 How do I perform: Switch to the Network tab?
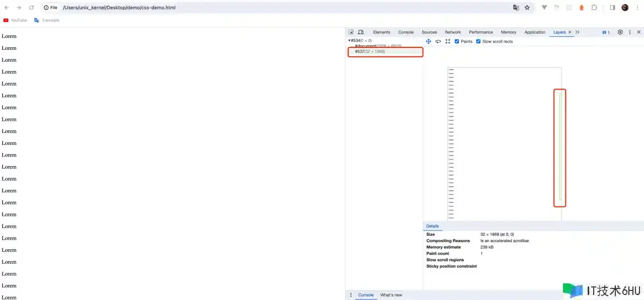453,32
